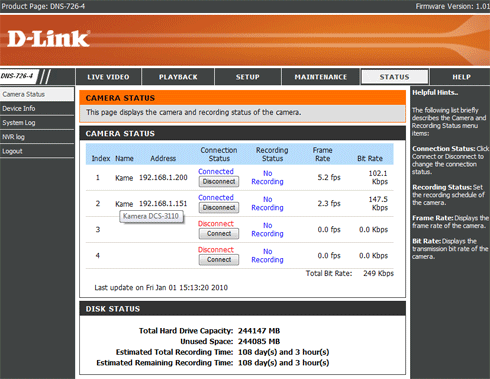Viewport: 490px width, 379px height.
Task: Connect camera index 4
Action: [219, 260]
